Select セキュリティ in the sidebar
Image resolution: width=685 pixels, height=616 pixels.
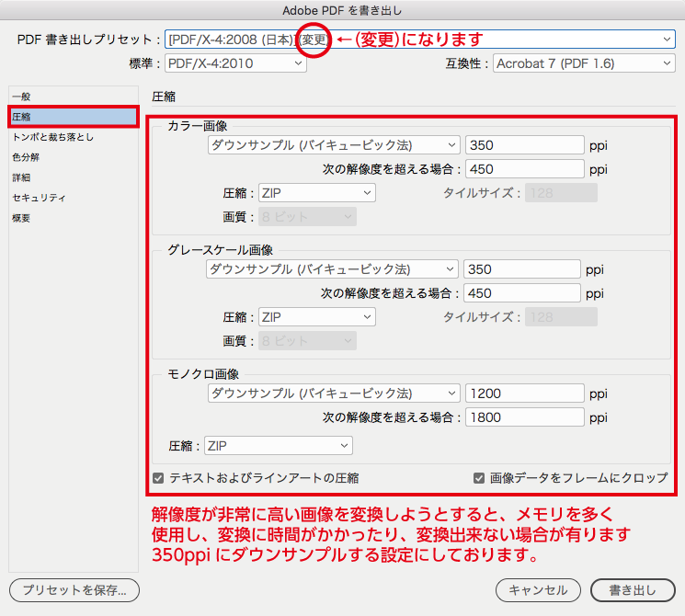[x=73, y=198]
